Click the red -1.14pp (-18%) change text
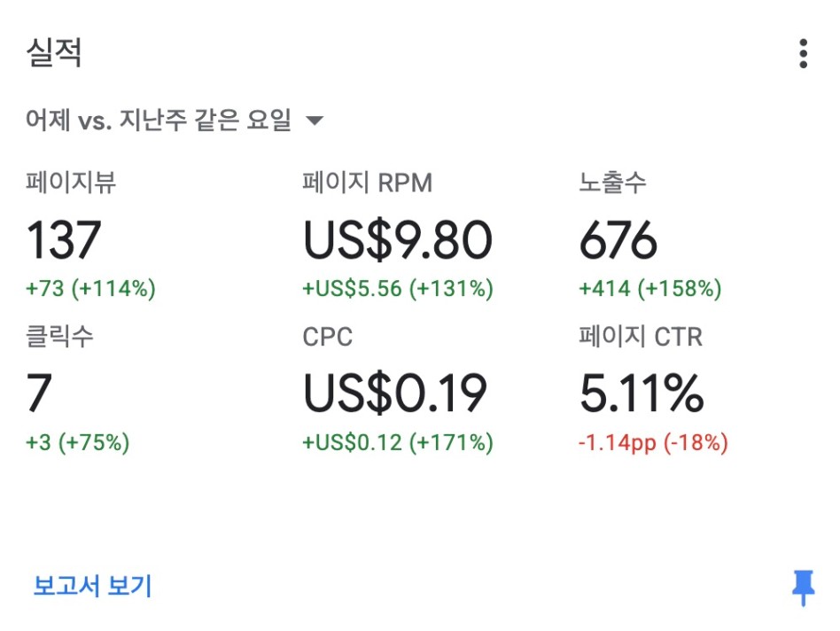Screen dimensions: 840x631 [653, 443]
